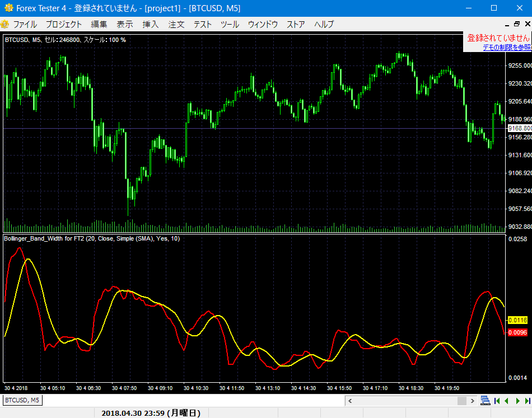Restore the chart window with restore icon

coord(517,24)
